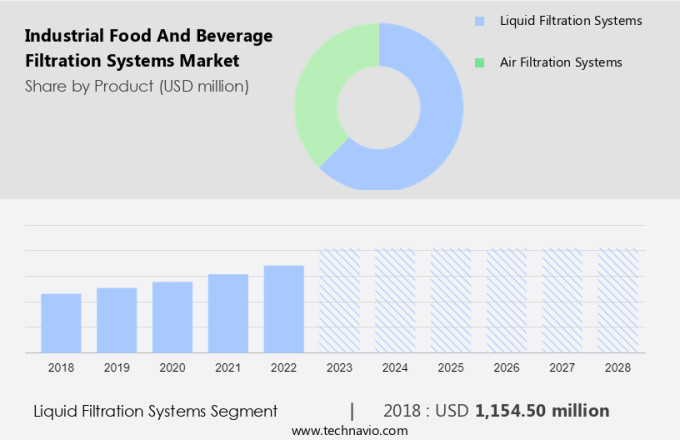Select the Air Filtration Systems legend label
This screenshot has width=680, height=440.
pos(560,63)
